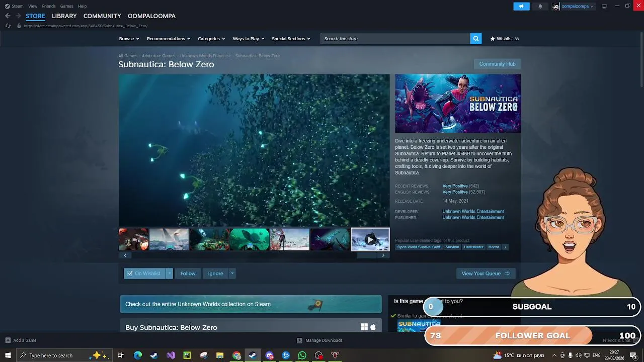Click the Open World Survival Craft tag
Image resolution: width=644 pixels, height=362 pixels.
(x=419, y=247)
